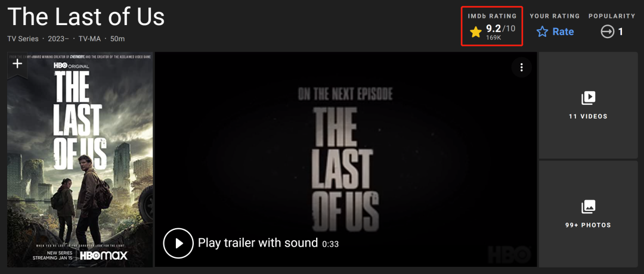Click the popularity arrow circle icon
Viewport: 644px width, 274px height.
click(608, 32)
